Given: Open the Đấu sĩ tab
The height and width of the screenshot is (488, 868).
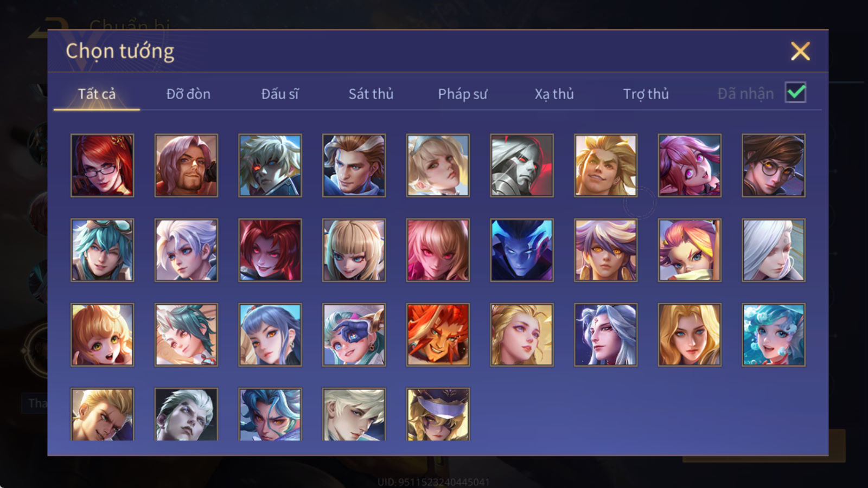Looking at the screenshot, I should tap(280, 94).
